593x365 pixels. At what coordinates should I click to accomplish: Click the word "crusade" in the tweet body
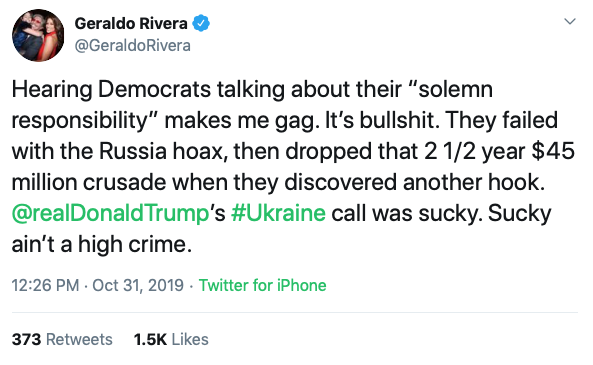(124, 182)
